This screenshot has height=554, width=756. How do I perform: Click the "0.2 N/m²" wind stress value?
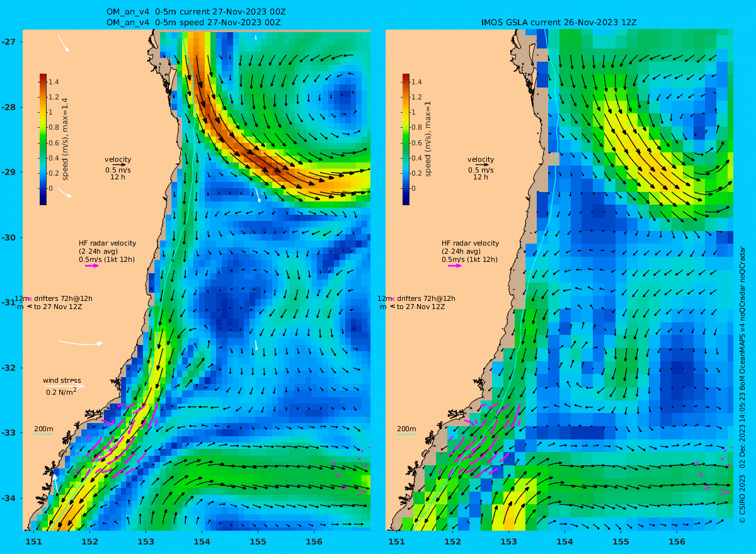pyautogui.click(x=61, y=392)
